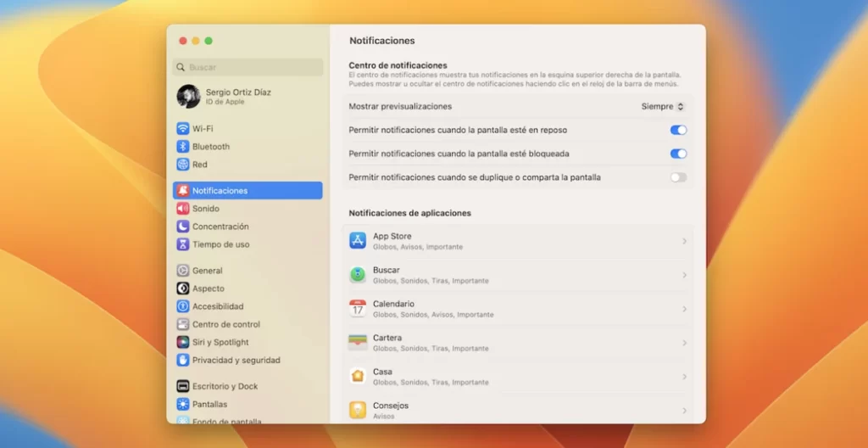Screen dimensions: 868x448
Task: Open Calendario notifications row
Action: pyautogui.click(x=518, y=309)
